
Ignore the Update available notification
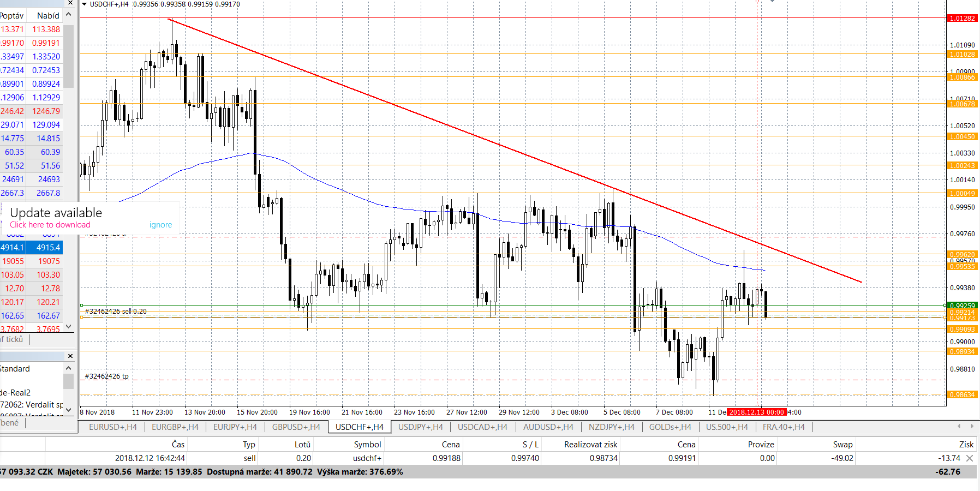point(160,225)
